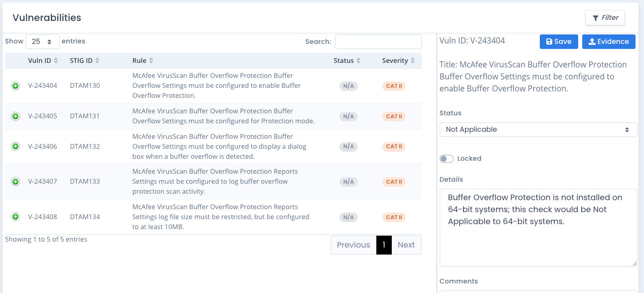Expand row V-243408 with green plus icon
644x293 pixels.
point(15,217)
